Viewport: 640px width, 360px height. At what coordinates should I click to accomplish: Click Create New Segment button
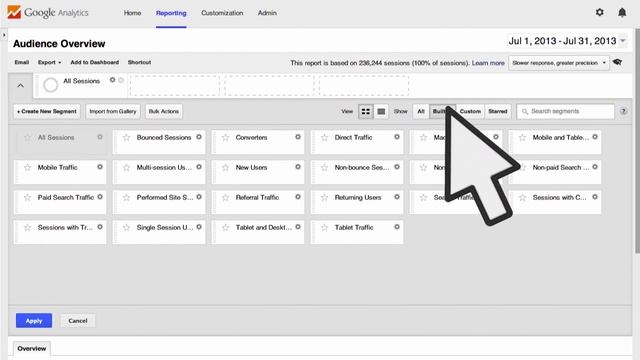click(47, 111)
